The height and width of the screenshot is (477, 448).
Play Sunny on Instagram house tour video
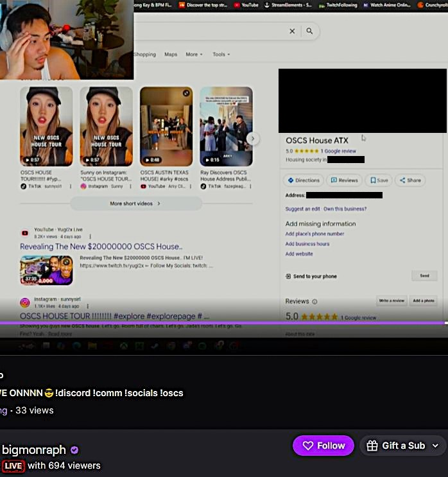coord(106,126)
